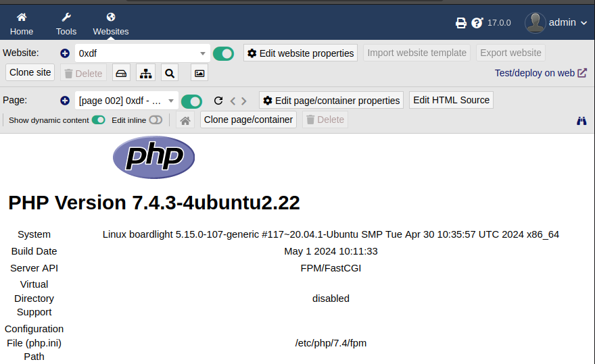Open the image media library icon
The image size is (595, 364).
point(199,73)
